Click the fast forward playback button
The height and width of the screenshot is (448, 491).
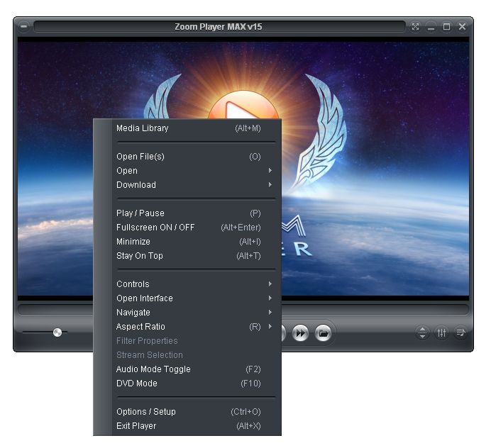[300, 333]
